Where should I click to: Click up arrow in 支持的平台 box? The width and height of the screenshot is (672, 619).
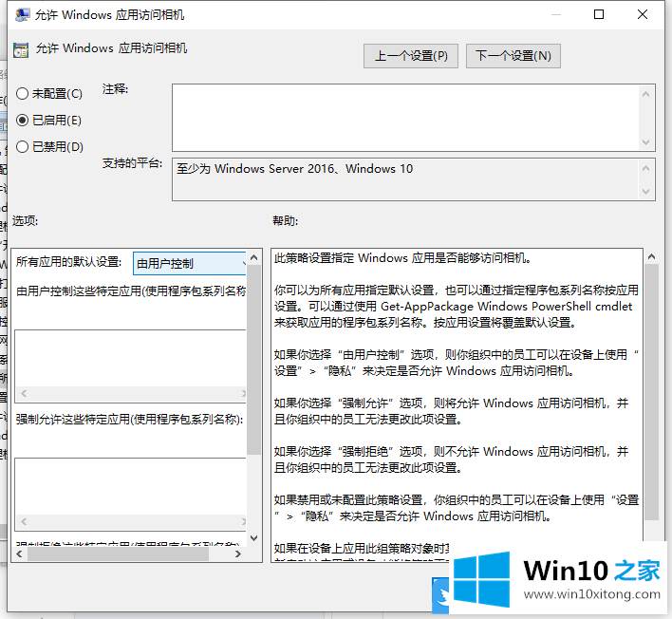tap(645, 168)
